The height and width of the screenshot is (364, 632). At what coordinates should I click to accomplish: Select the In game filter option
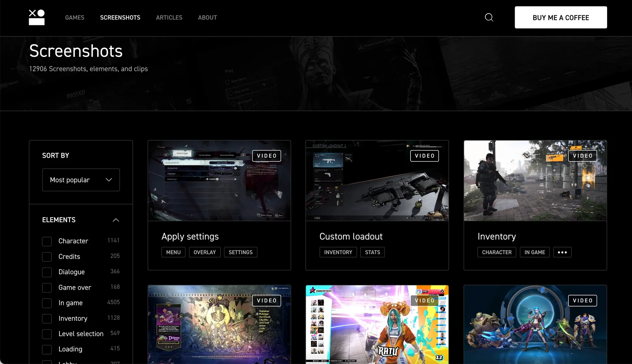[x=47, y=303]
